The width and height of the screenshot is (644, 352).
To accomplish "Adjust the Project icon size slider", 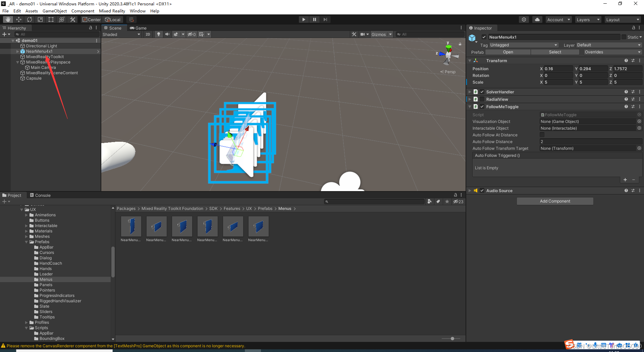I will [452, 339].
